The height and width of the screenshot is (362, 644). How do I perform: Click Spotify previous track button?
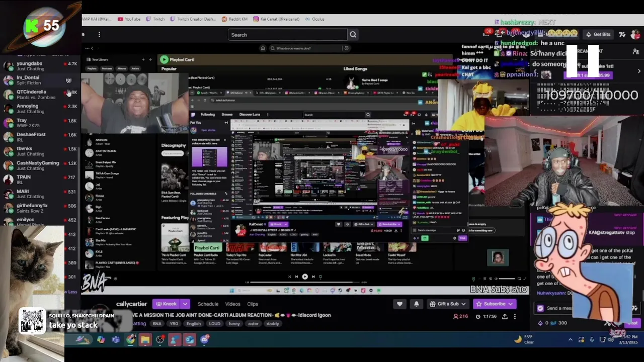click(296, 277)
